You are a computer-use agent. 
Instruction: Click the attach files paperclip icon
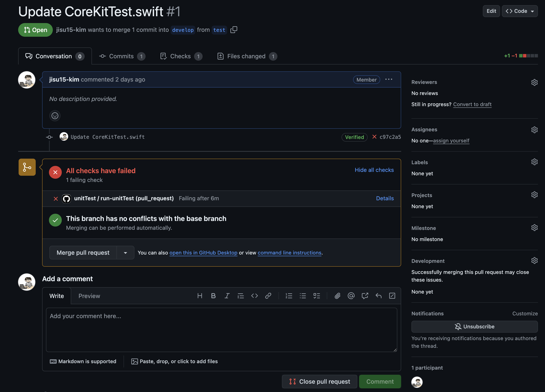tap(337, 296)
